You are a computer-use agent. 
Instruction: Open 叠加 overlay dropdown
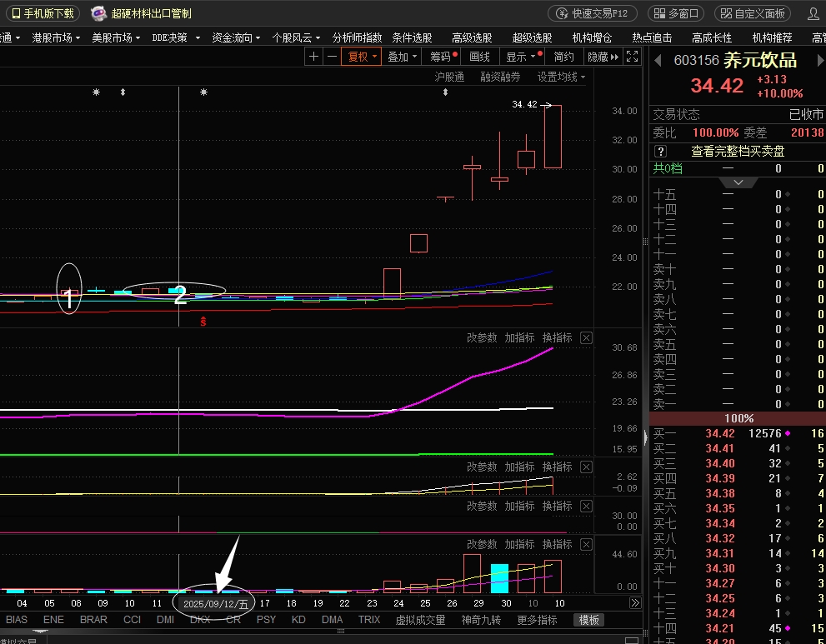tap(402, 57)
